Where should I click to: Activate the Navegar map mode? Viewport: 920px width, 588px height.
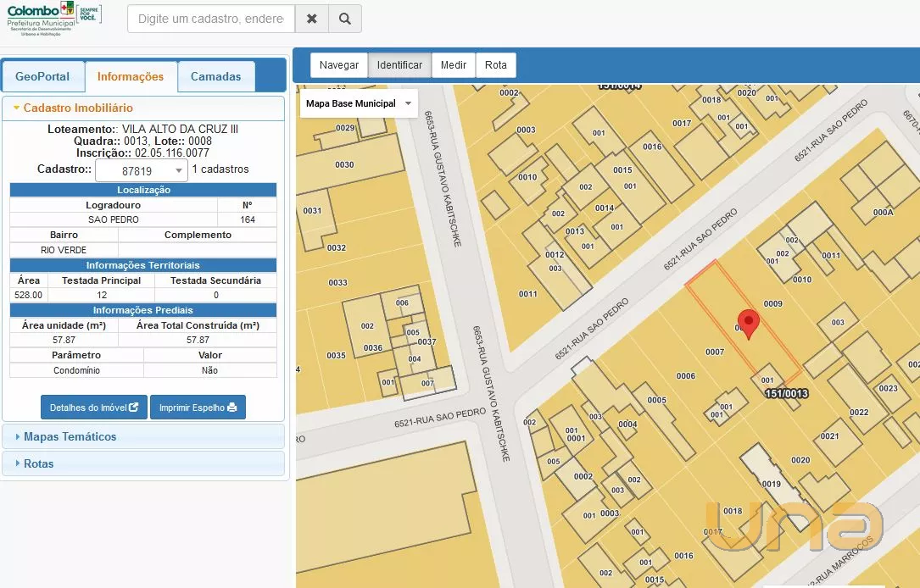point(339,65)
